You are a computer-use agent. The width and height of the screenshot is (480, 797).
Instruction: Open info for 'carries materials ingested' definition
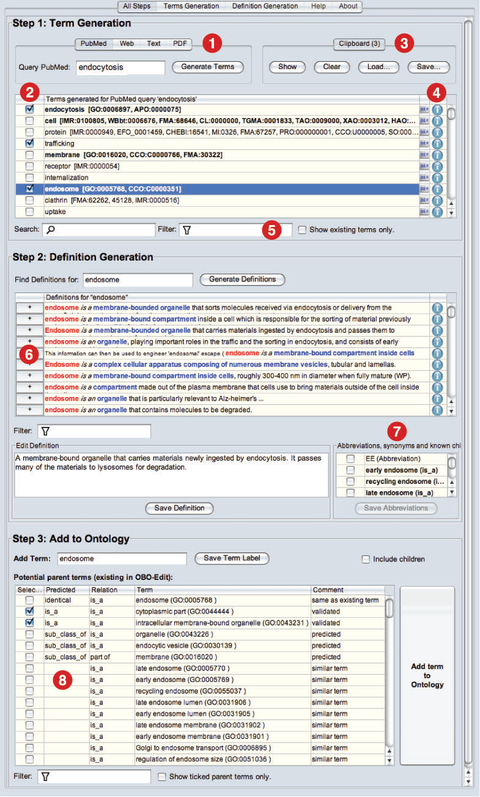coord(437,331)
